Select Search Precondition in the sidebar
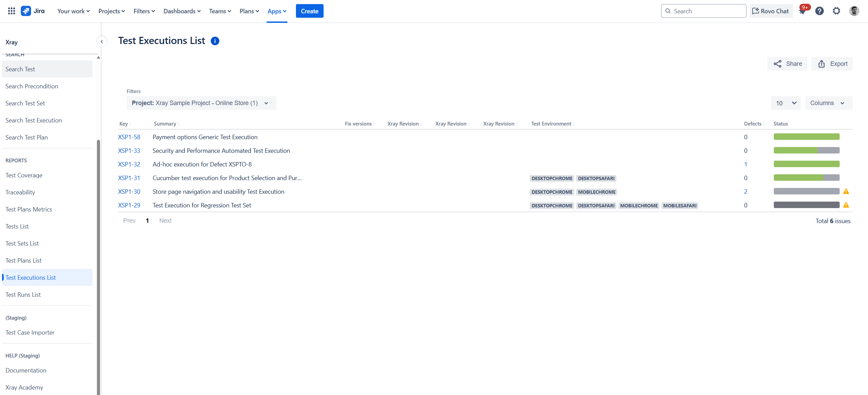 click(x=47, y=86)
